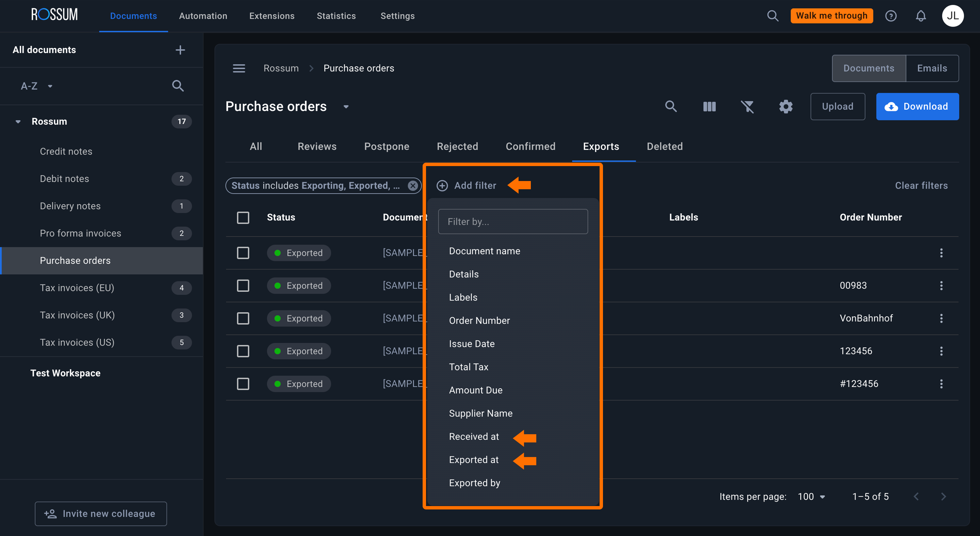The width and height of the screenshot is (980, 536).
Task: Switch view to Emails
Action: click(932, 68)
